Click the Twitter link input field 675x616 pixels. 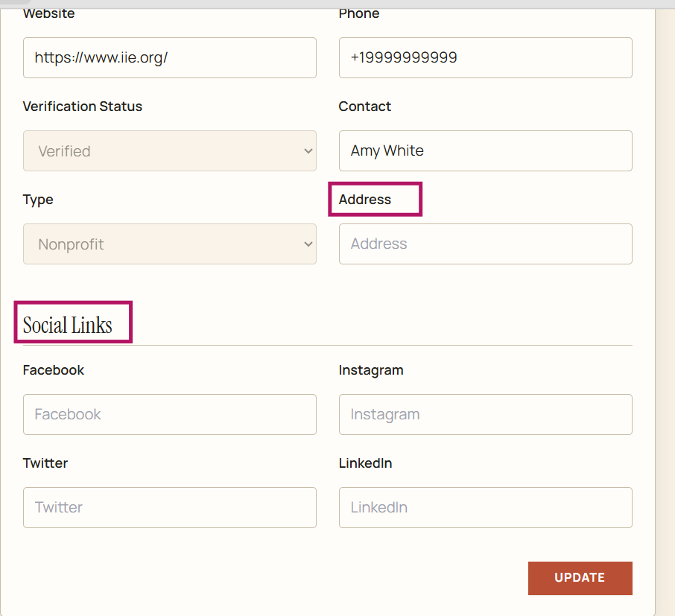pyautogui.click(x=170, y=507)
